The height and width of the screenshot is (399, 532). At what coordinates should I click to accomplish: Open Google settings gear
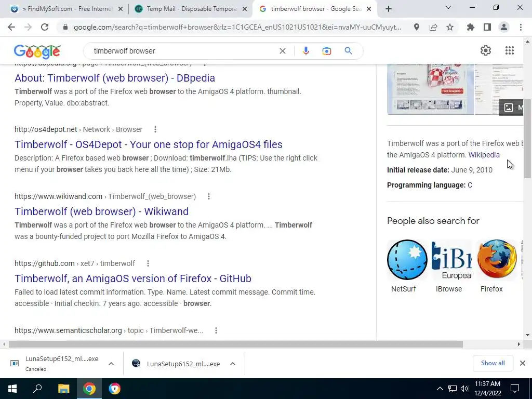coord(486,50)
